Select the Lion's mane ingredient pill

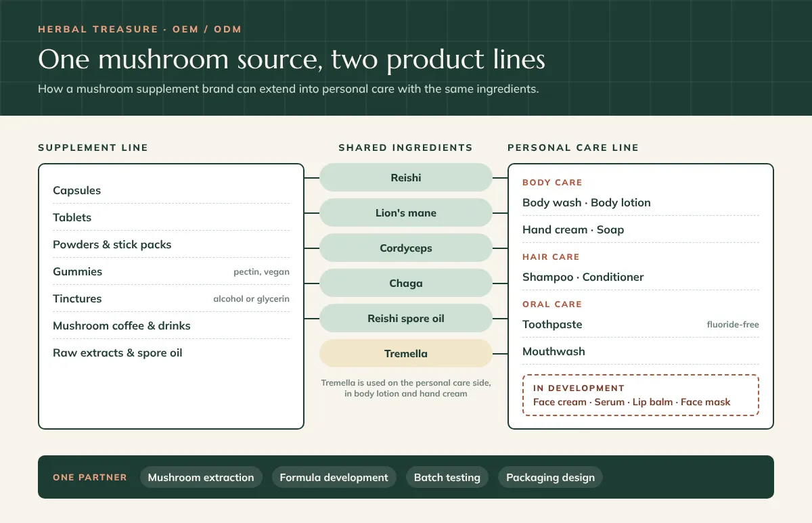[406, 213]
